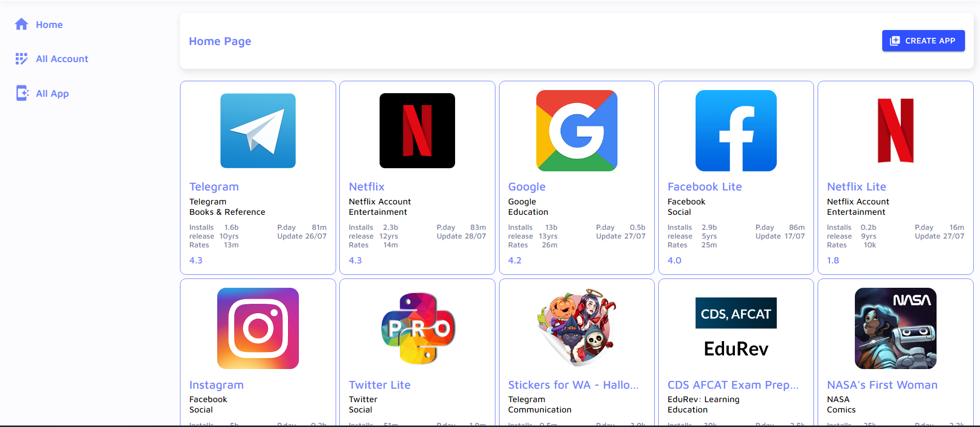Image resolution: width=980 pixels, height=427 pixels.
Task: Open the Google G logo icon
Action: click(x=576, y=130)
